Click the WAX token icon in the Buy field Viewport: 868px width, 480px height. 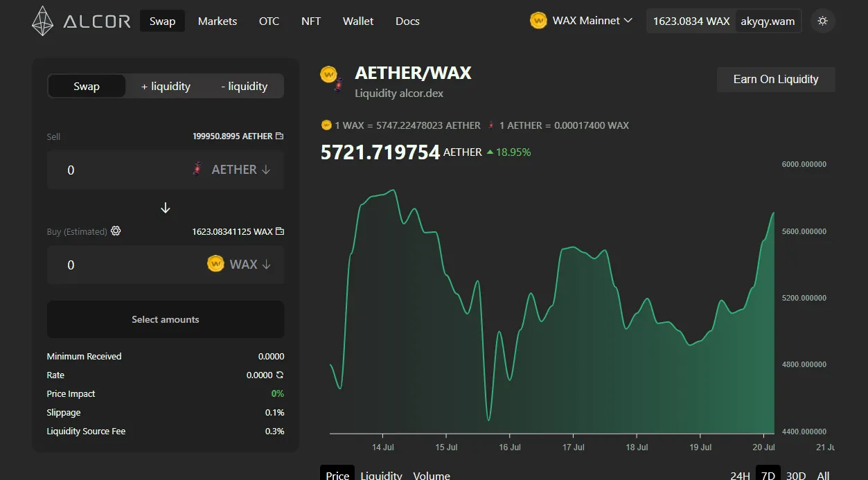pos(215,264)
